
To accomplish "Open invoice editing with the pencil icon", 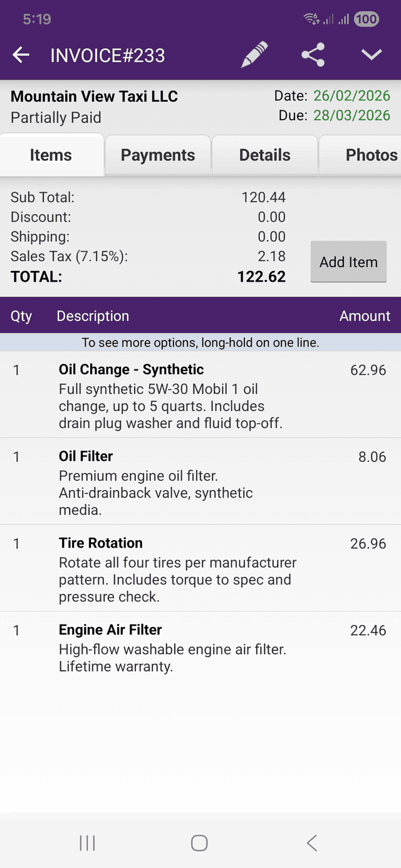I will click(x=254, y=54).
